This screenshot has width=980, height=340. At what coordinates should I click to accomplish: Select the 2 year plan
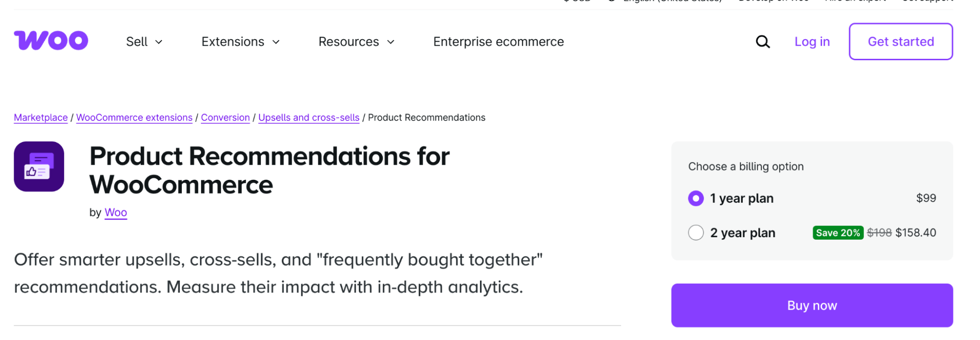pyautogui.click(x=696, y=233)
